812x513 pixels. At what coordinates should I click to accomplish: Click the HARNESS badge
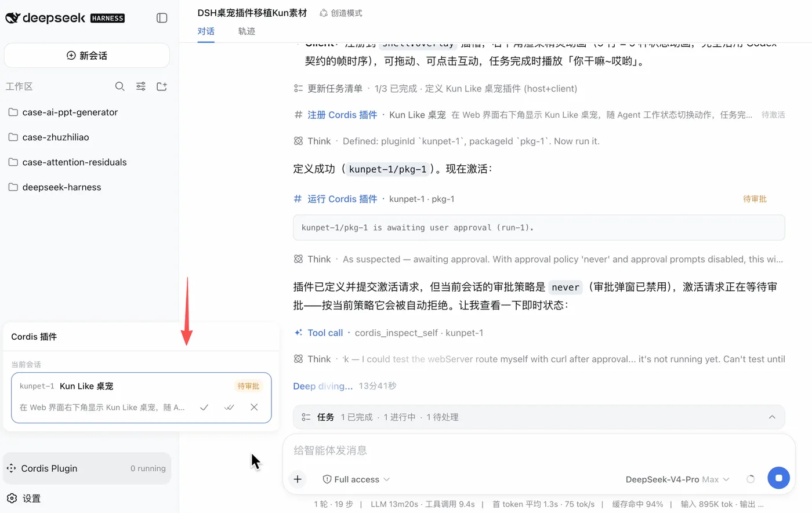(x=107, y=18)
